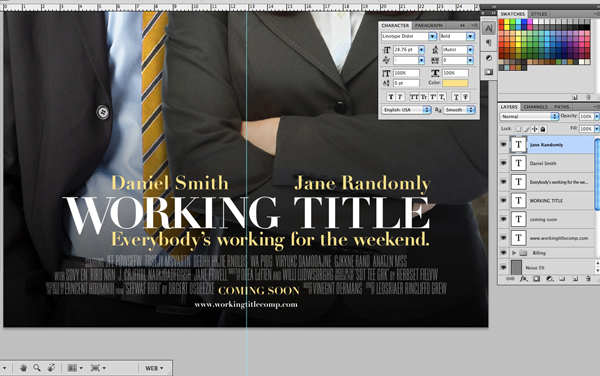Apply Underline text style

(456, 97)
